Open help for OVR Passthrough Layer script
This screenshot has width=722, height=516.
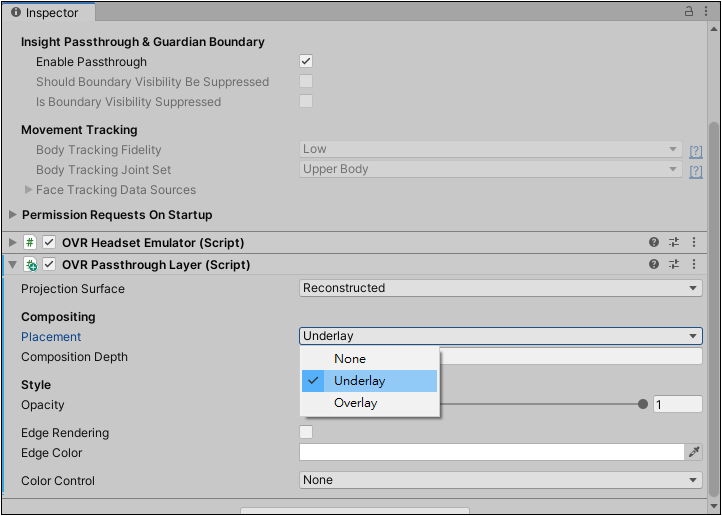pos(653,264)
